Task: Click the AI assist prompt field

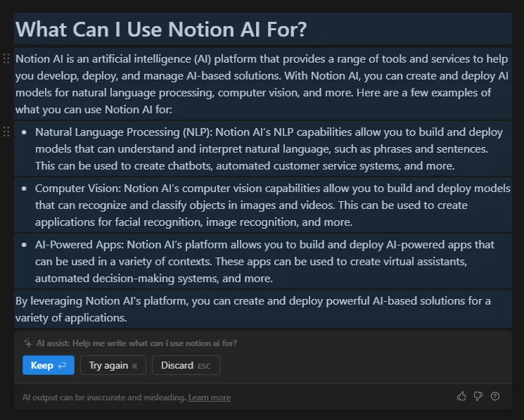Action: click(136, 343)
